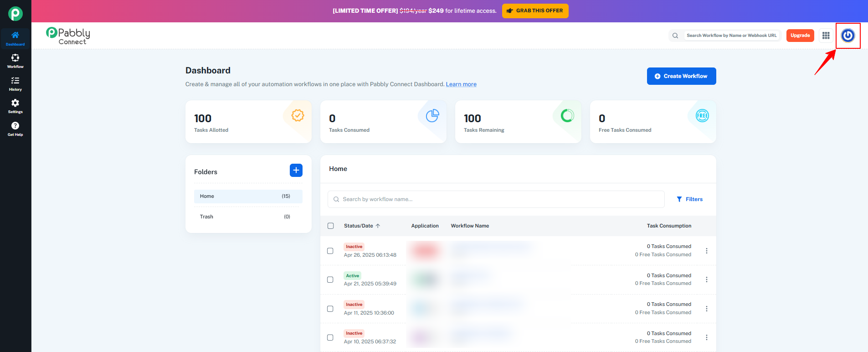Image resolution: width=868 pixels, height=352 pixels.
Task: Click the Home panel heading
Action: pyautogui.click(x=338, y=169)
